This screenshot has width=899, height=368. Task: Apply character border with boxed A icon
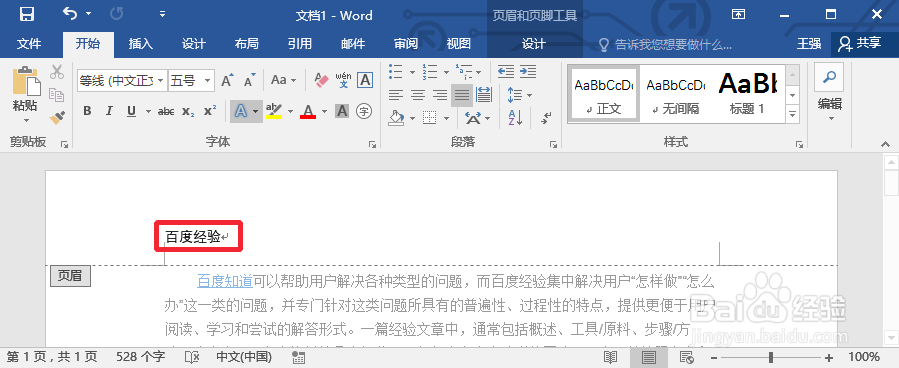click(x=365, y=80)
